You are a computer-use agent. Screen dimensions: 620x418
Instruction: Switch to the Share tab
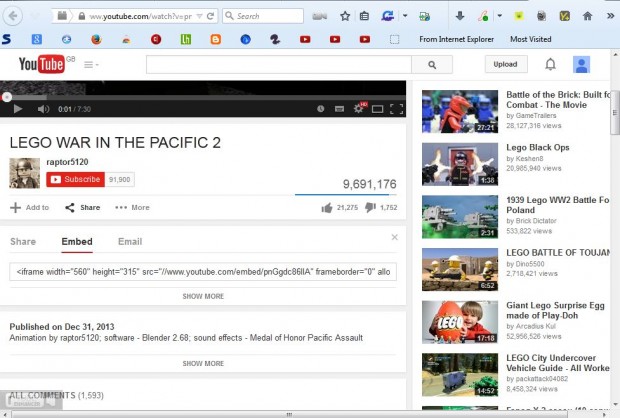[23, 242]
